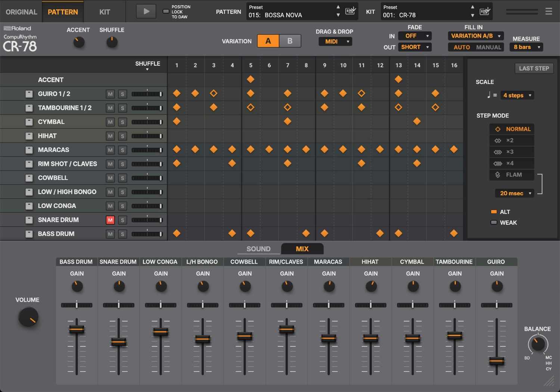The height and width of the screenshot is (392, 560).
Task: Select variation B
Action: click(x=290, y=41)
